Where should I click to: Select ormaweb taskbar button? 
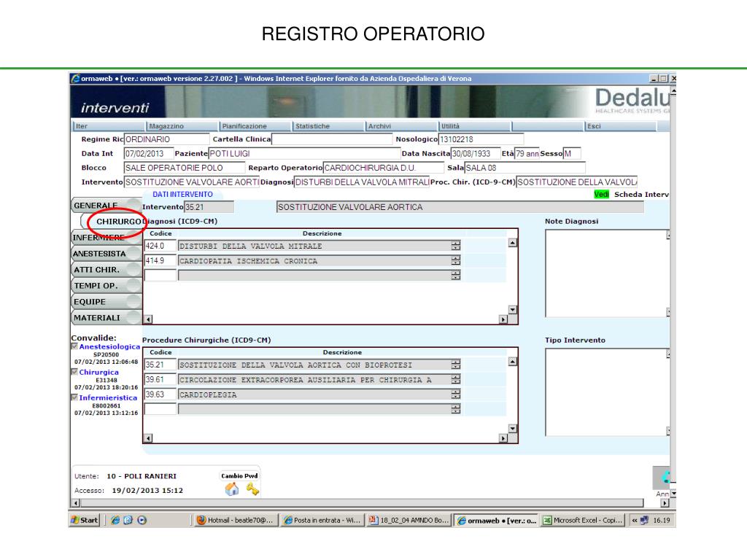[x=496, y=520]
